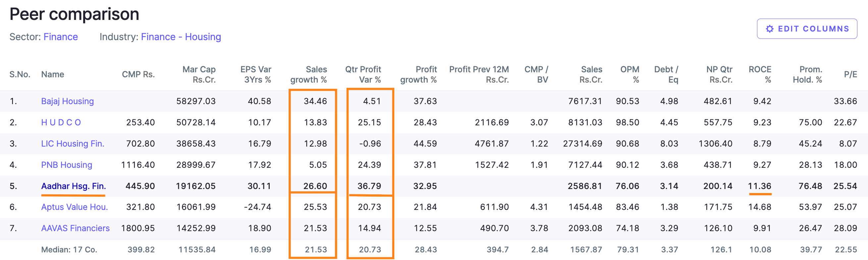Sort by the EPS Var 3Yrs % header
Image resolution: width=868 pixels, height=260 pixels.
coord(255,75)
